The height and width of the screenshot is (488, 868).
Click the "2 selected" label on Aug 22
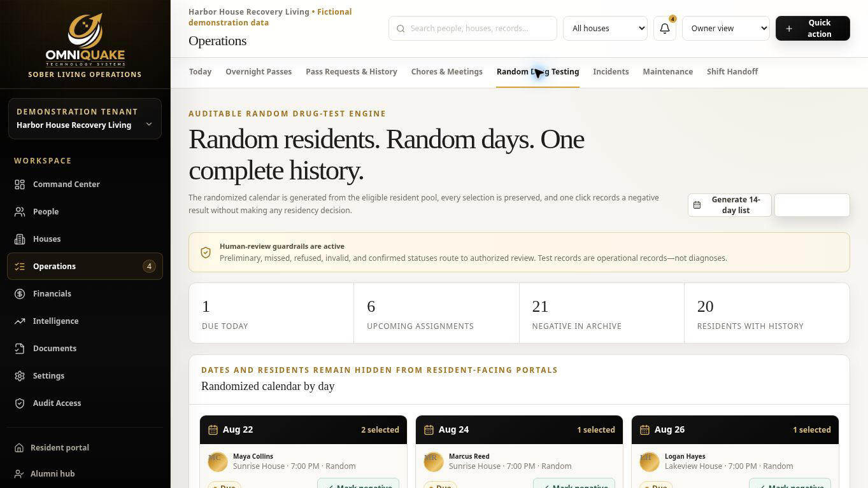[x=380, y=430]
